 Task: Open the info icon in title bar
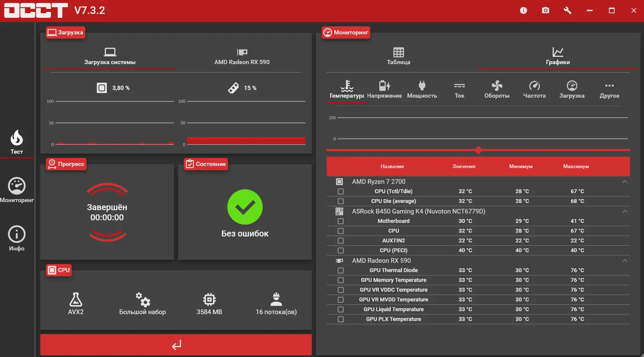(x=524, y=10)
